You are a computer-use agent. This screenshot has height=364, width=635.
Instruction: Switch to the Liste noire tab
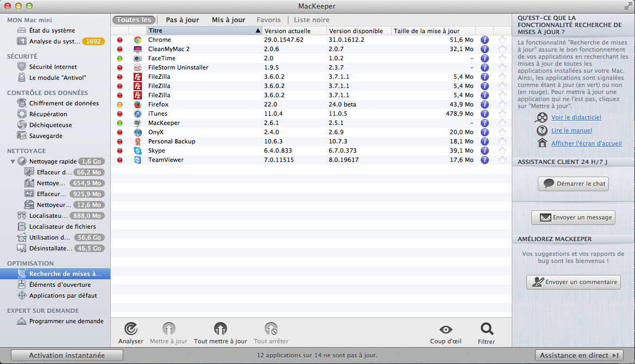[x=311, y=20]
